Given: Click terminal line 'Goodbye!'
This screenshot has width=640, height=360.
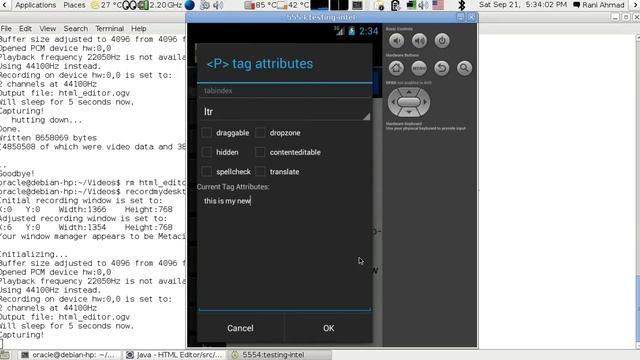Looking at the screenshot, I should coord(18,173).
